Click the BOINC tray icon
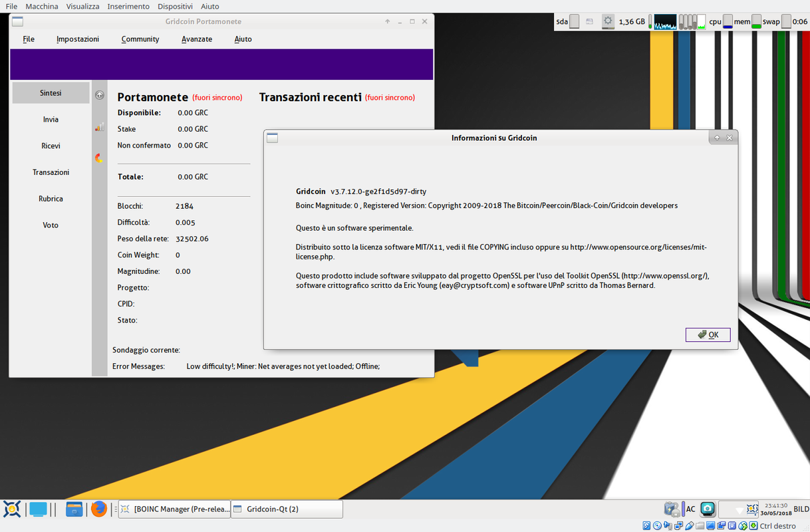The height and width of the screenshot is (532, 810). click(751, 510)
